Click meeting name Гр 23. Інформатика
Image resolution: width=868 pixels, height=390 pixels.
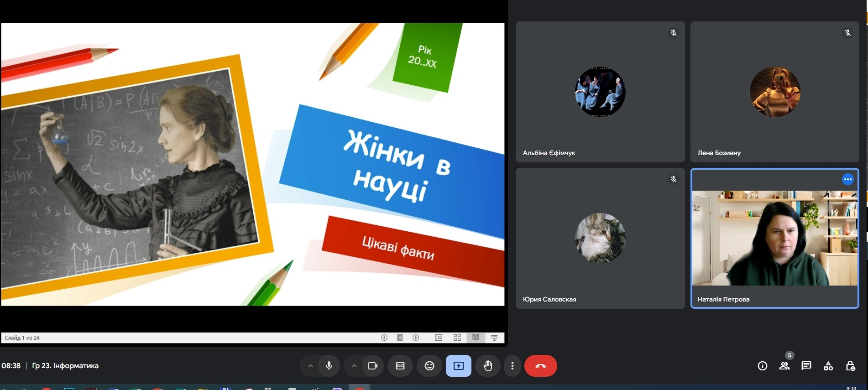(x=65, y=366)
